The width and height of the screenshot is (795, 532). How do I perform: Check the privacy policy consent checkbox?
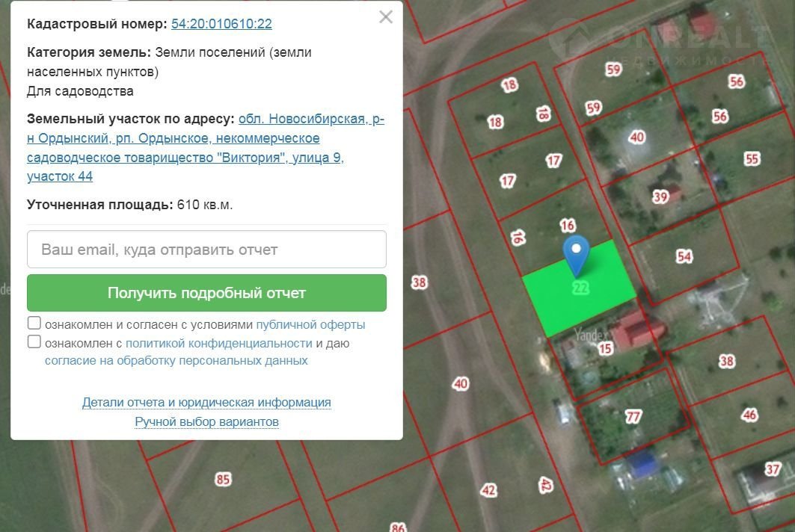click(34, 342)
